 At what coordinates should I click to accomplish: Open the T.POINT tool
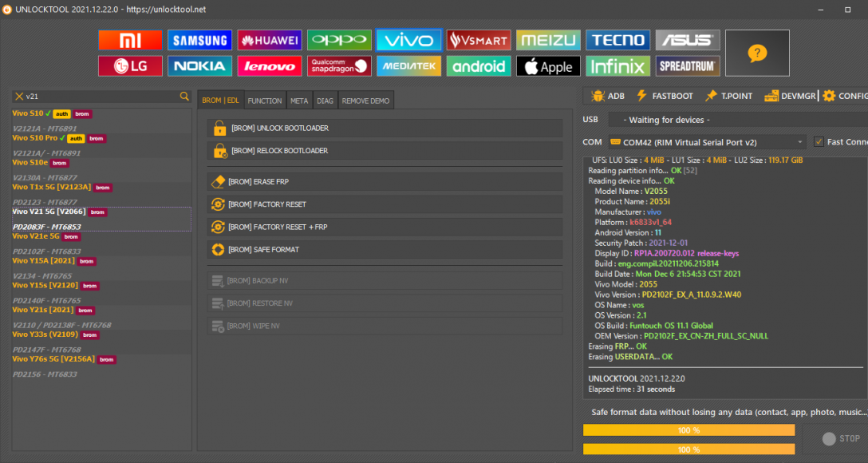[728, 96]
